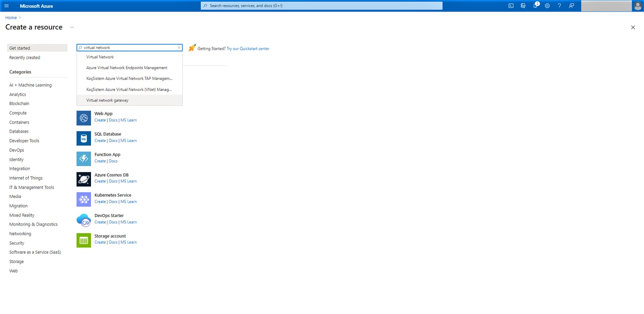Open Docs link for Function App
Viewport: 644px width, 314px height.
(113, 161)
